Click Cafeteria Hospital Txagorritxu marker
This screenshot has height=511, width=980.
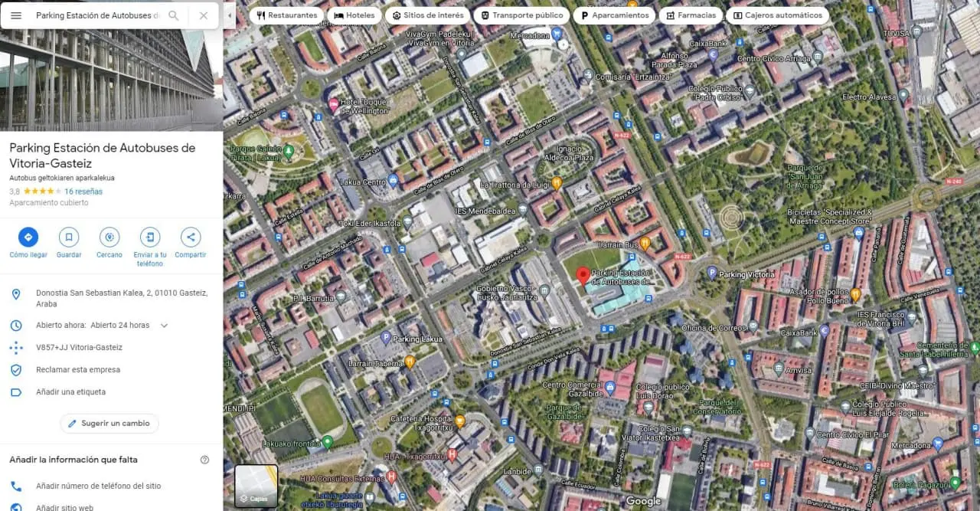coord(459,421)
